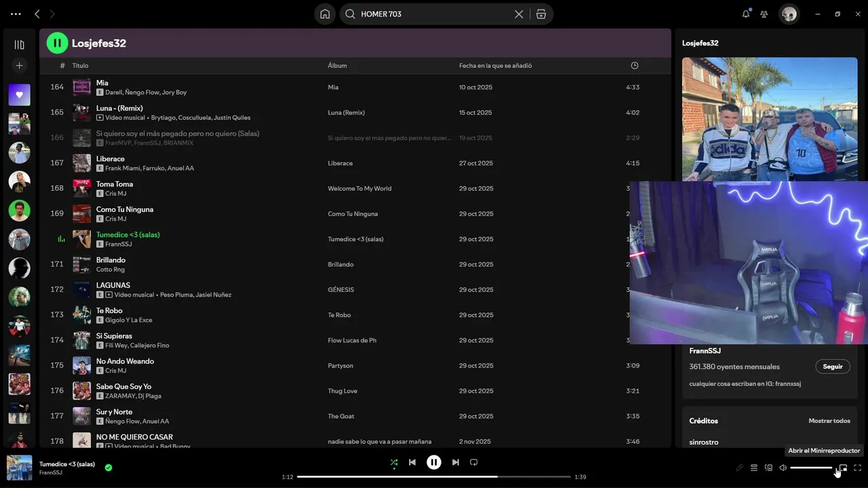Image resolution: width=868 pixels, height=488 pixels.
Task: Open the Losjefes32 title in right panel
Action: 700,43
